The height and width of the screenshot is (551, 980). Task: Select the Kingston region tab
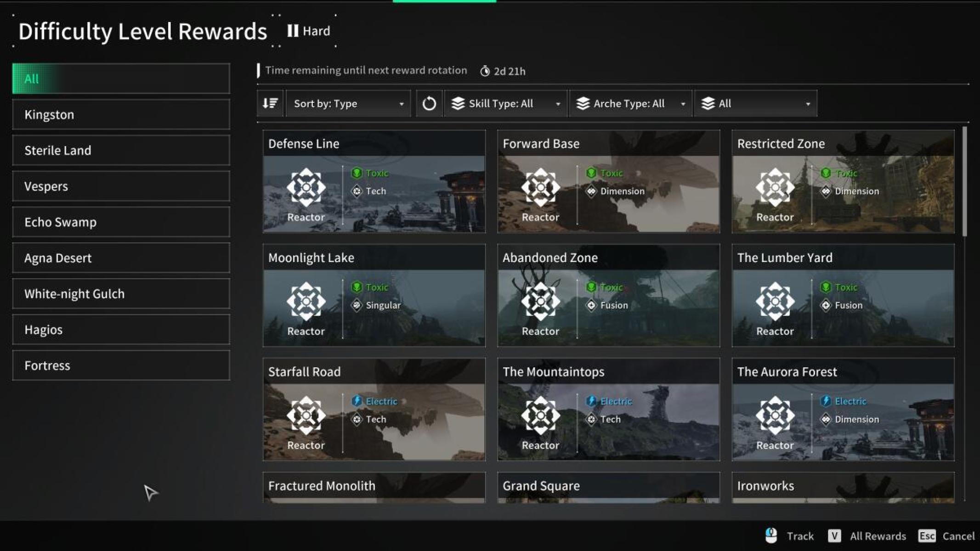point(120,114)
